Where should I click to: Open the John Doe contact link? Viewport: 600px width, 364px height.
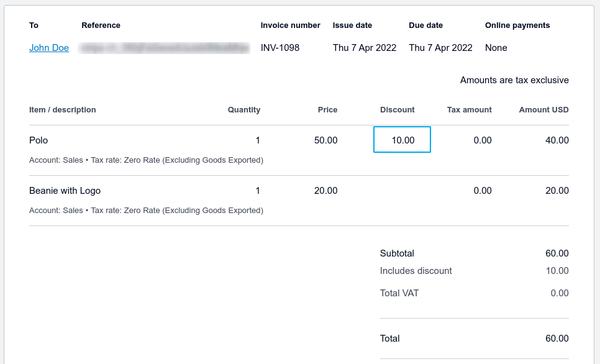pyautogui.click(x=49, y=48)
